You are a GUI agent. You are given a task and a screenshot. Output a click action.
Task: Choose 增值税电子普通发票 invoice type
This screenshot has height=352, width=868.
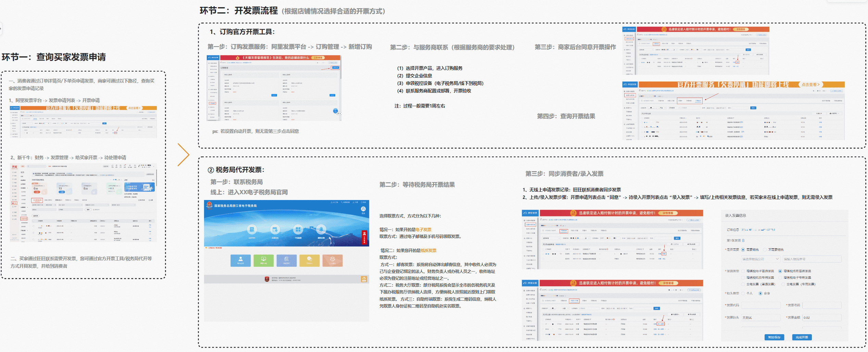(x=743, y=271)
